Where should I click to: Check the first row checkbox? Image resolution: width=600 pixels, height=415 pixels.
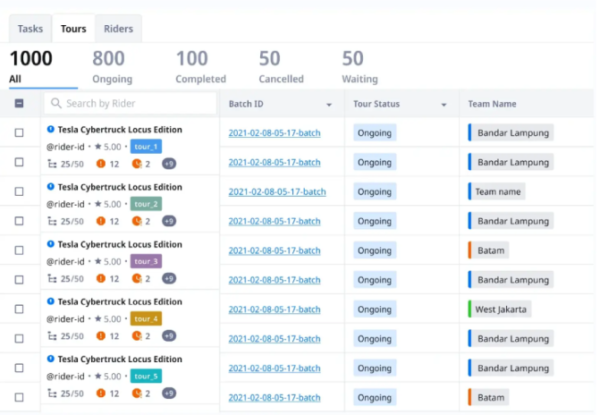tap(19, 133)
